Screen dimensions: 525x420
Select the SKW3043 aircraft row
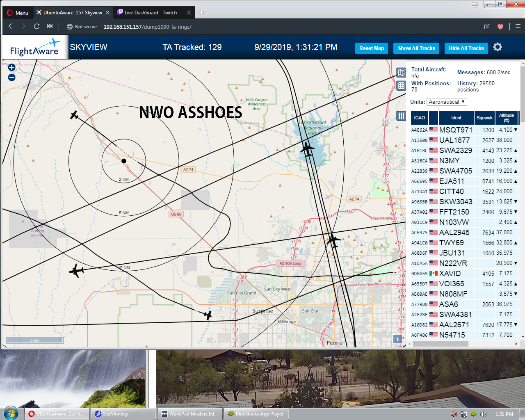pos(464,202)
